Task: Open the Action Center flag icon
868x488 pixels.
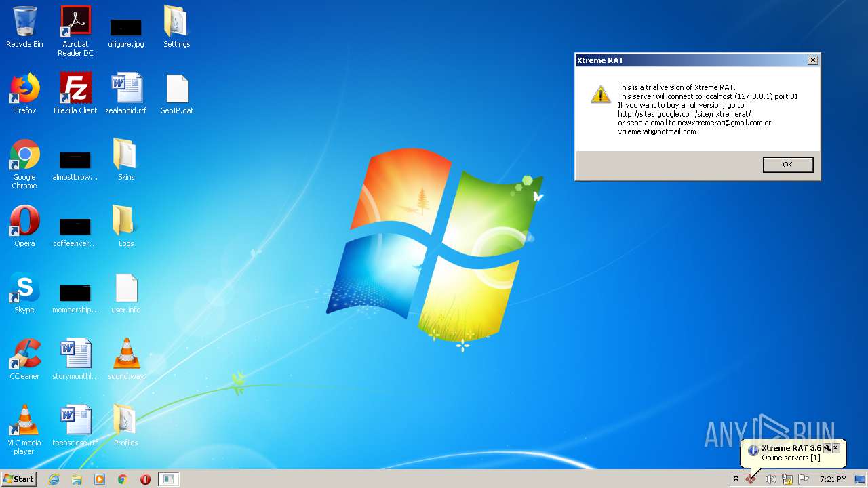Action: click(804, 479)
